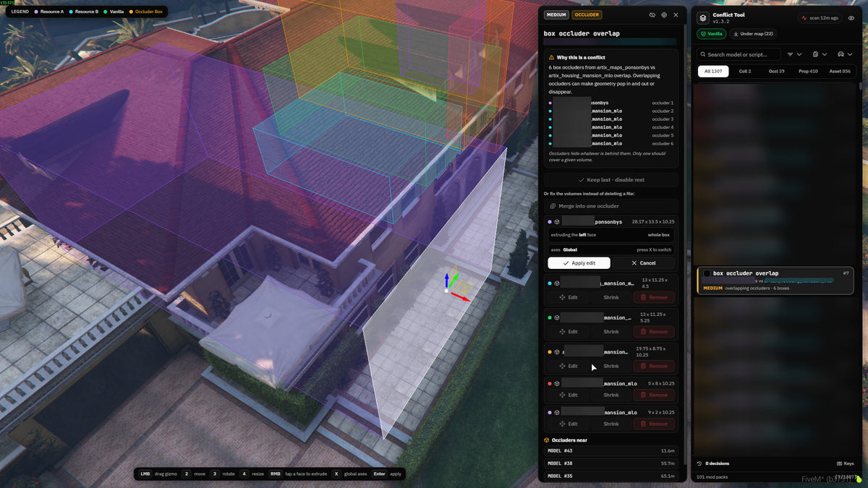Click the box icon of the 5 x 8 x 10.25 occluder
868x488 pixels.
(557, 383)
